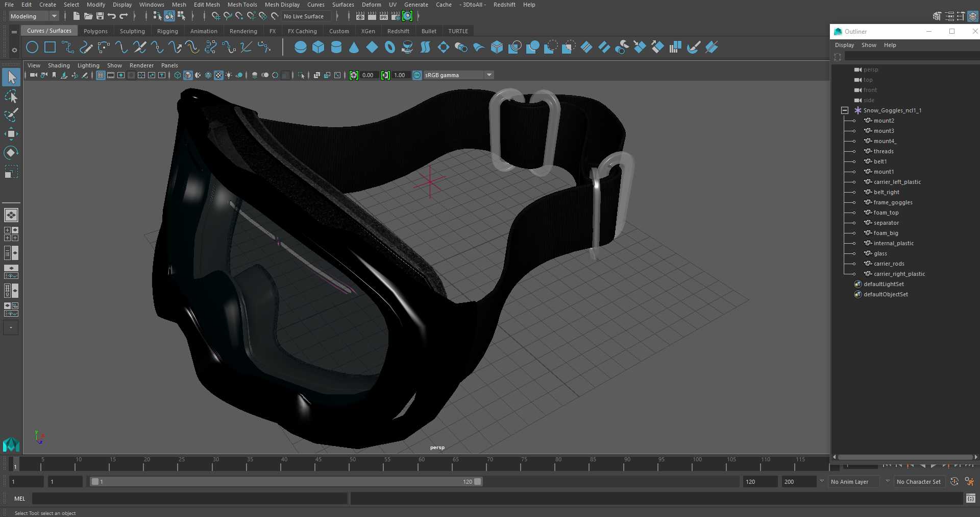Screen dimensions: 980x517
Task: Select the NURBS Square shelf icon
Action: pos(50,48)
